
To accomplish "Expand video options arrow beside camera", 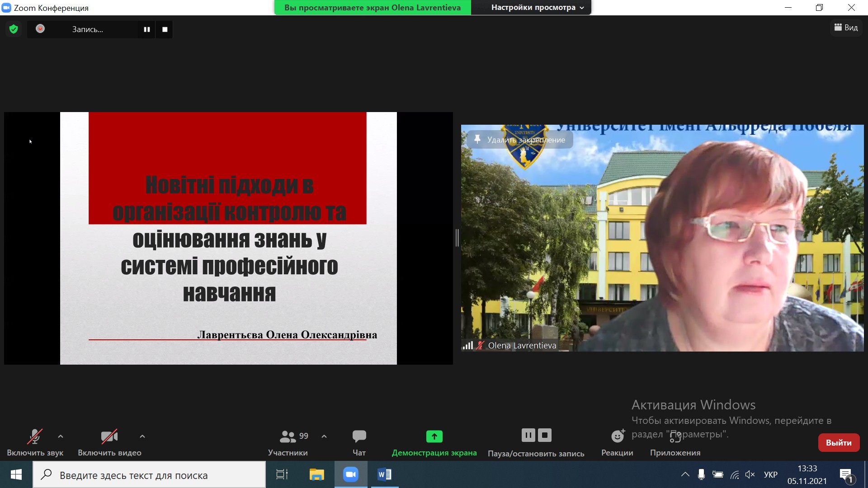I will tap(142, 436).
